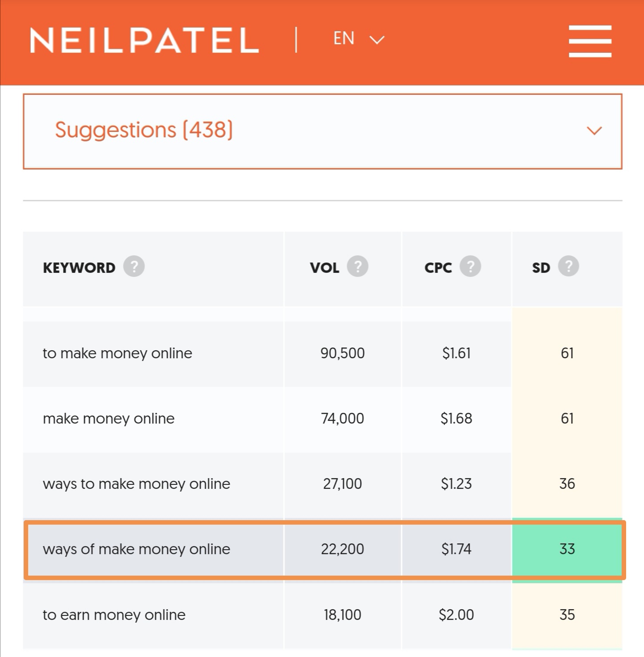Click the 90,500 volume value
The image size is (644, 657).
click(343, 353)
